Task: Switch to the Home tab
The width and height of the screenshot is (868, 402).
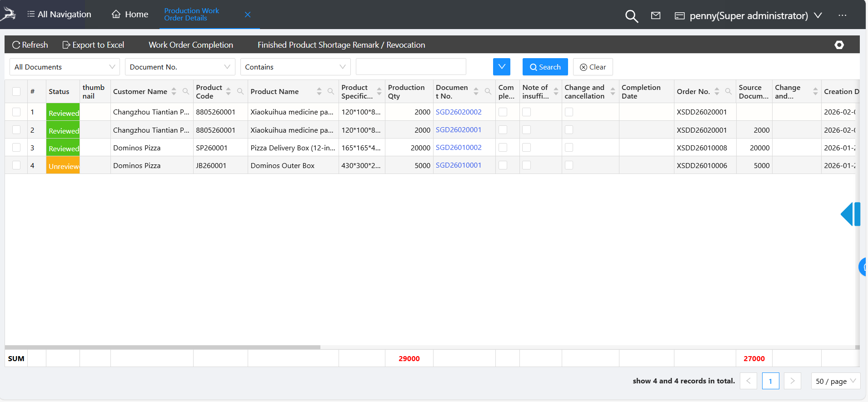Action: pyautogui.click(x=130, y=15)
